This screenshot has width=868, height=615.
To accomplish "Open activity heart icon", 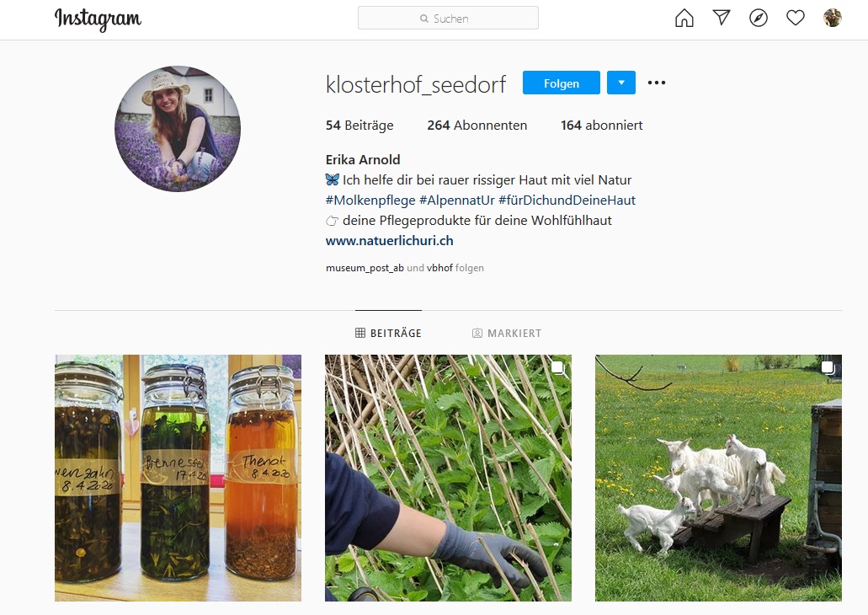I will (x=796, y=19).
